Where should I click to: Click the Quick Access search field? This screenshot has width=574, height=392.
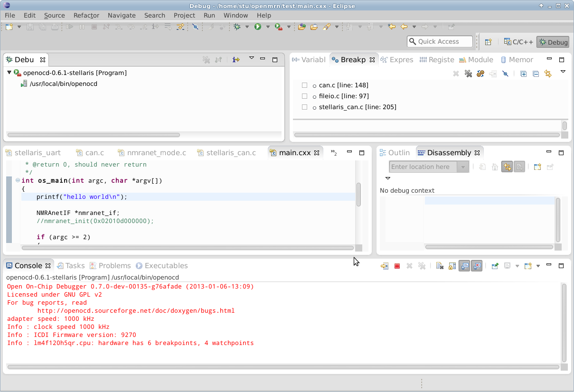coord(440,42)
